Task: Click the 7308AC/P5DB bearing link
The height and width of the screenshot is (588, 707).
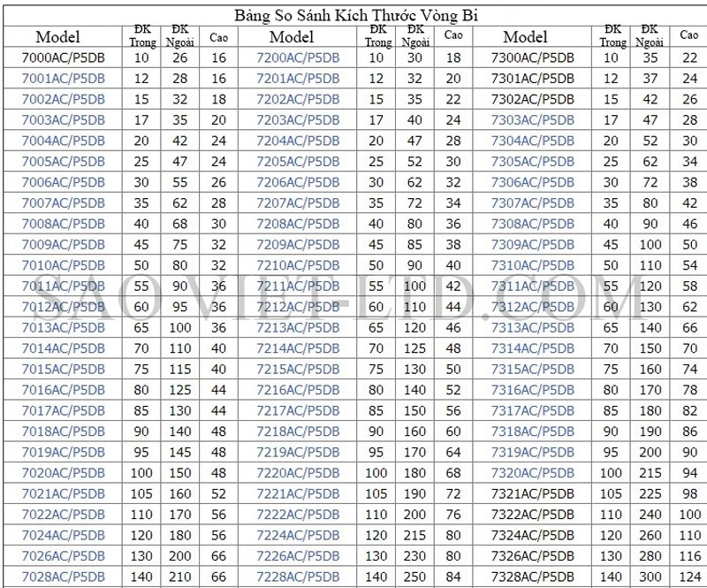Action: 532,223
